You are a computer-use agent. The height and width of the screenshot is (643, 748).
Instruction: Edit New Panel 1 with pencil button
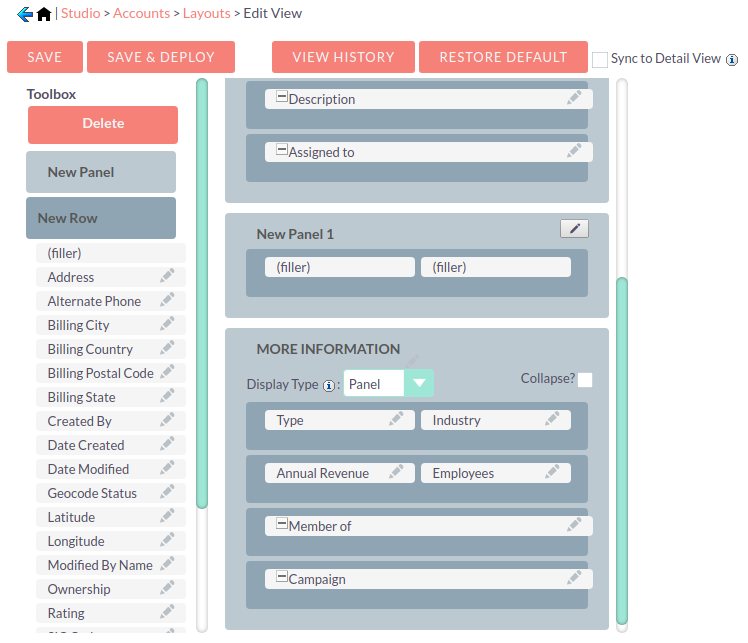(574, 229)
